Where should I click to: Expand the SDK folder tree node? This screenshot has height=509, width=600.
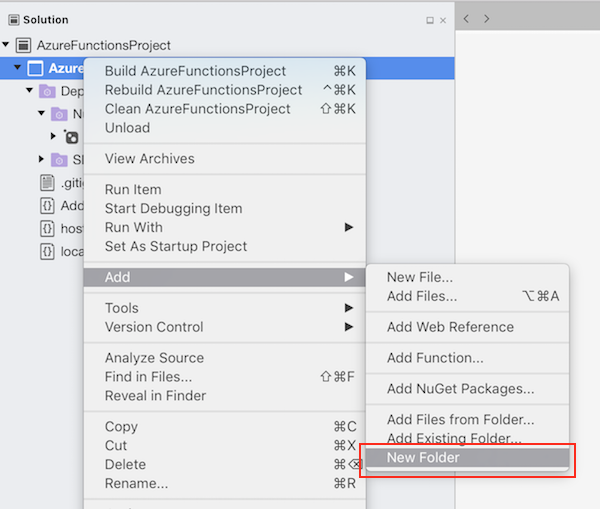click(41, 159)
